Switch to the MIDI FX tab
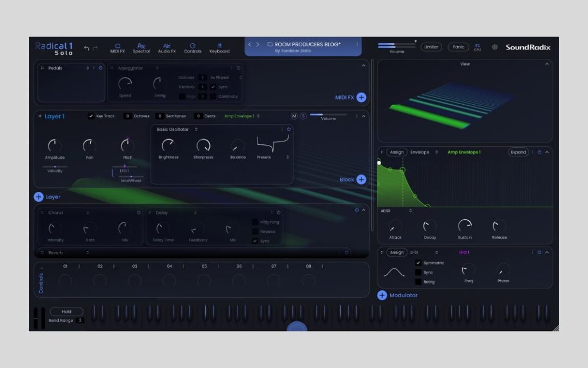This screenshot has height=368, width=588. click(x=118, y=48)
